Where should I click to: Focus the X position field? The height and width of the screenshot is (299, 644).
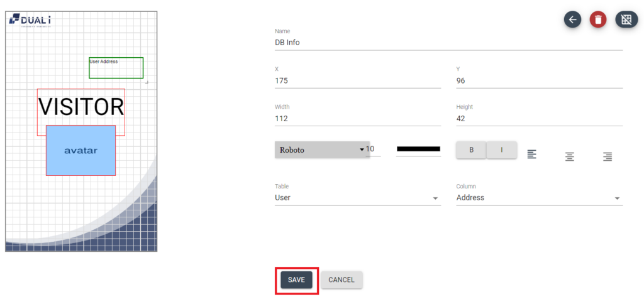tap(357, 80)
